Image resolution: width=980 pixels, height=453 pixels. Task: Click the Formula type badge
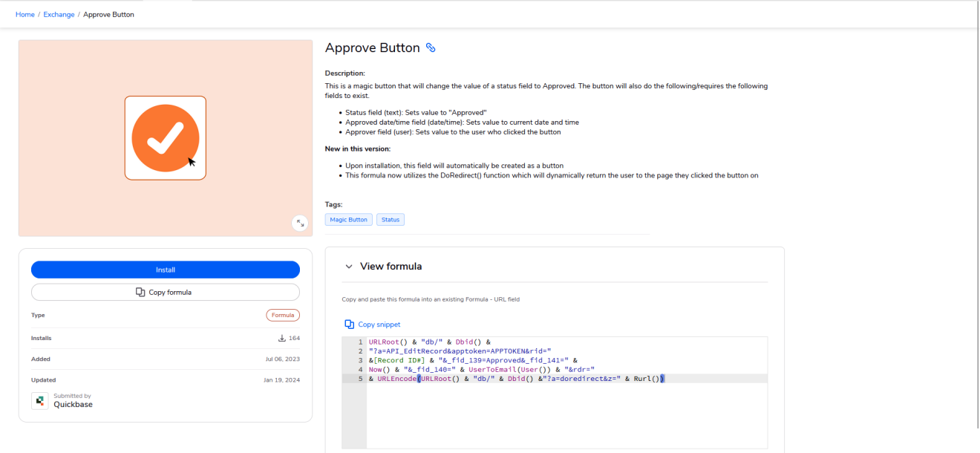(282, 315)
